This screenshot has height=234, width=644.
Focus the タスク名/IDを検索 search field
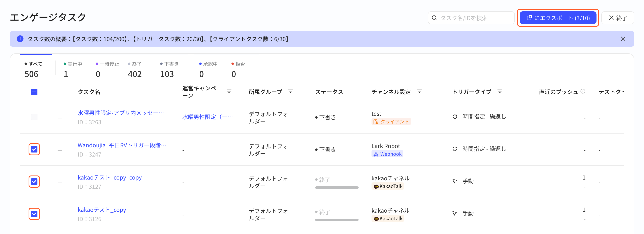tap(471, 18)
